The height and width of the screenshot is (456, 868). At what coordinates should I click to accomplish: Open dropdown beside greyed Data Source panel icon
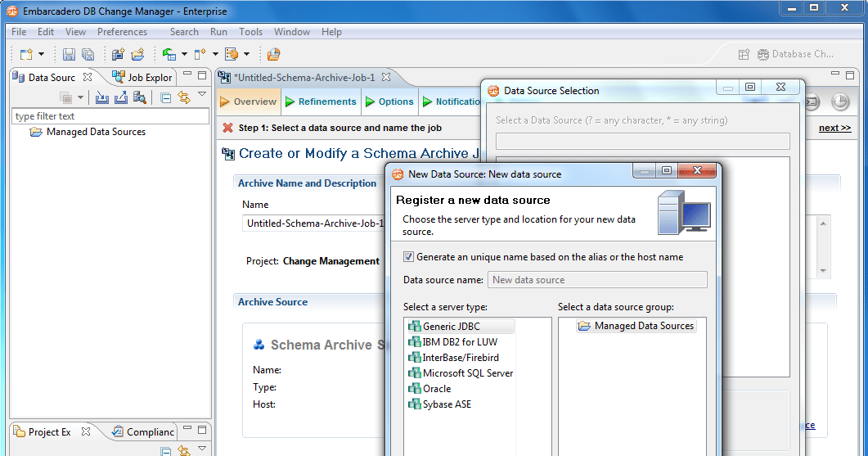80,98
